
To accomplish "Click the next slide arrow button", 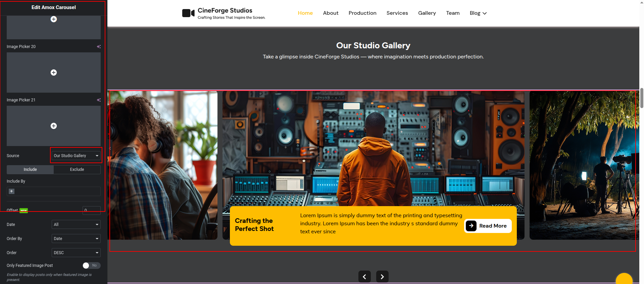I will (x=382, y=277).
